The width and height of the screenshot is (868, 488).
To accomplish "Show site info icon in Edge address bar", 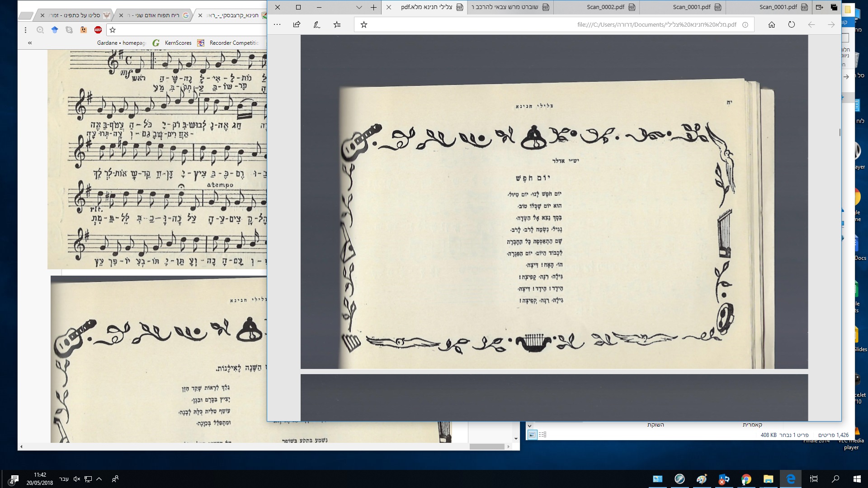I will click(745, 25).
